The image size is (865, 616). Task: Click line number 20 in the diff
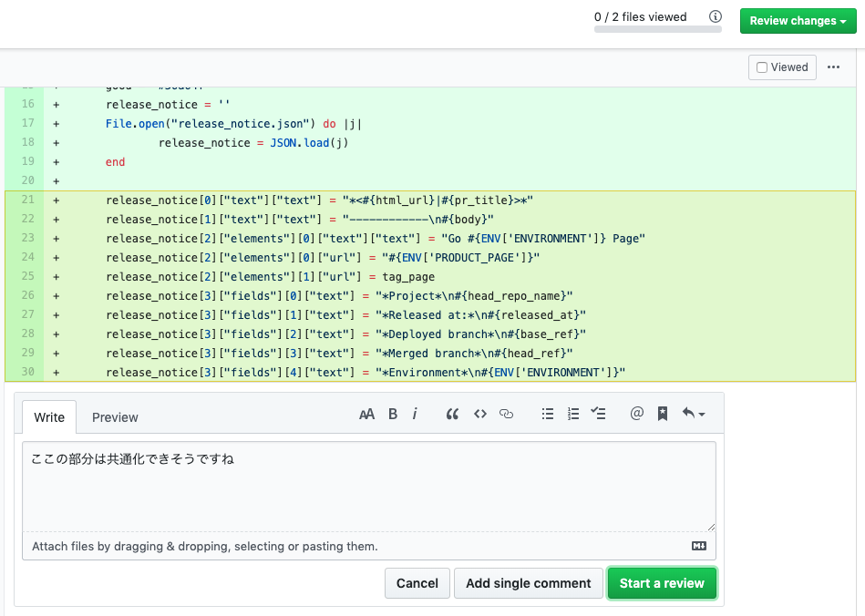click(28, 180)
